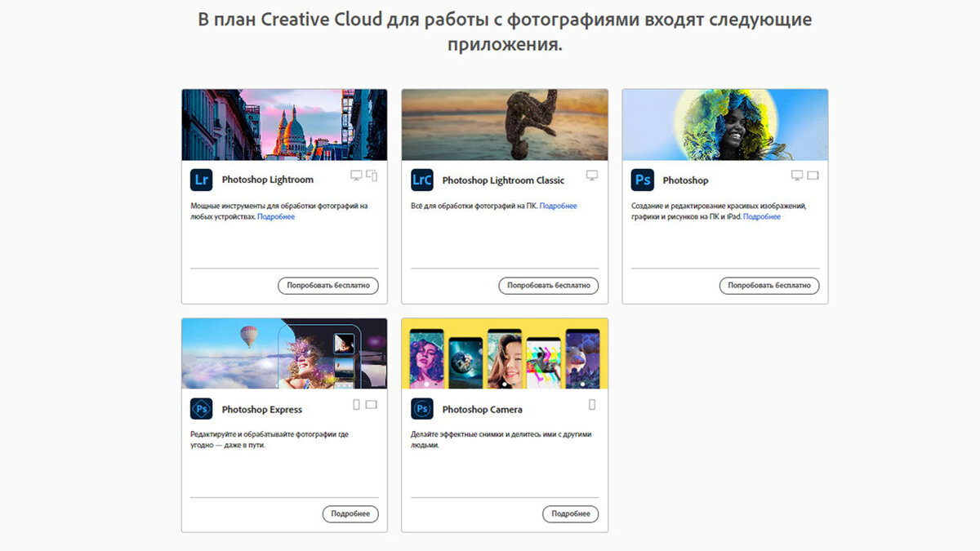Open Подробнее link in Lightroom description
980x551 pixels.
coord(275,216)
